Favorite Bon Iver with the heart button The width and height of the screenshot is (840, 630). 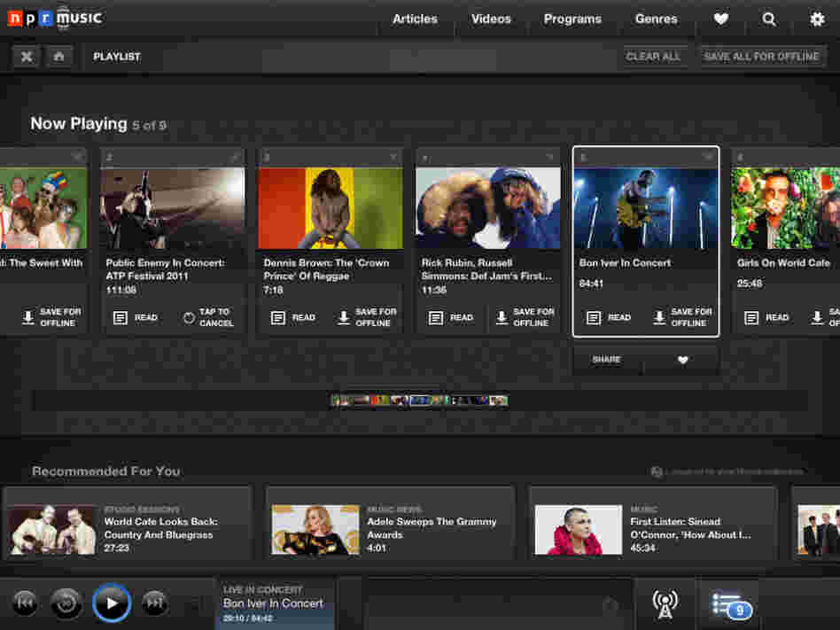pyautogui.click(x=682, y=360)
